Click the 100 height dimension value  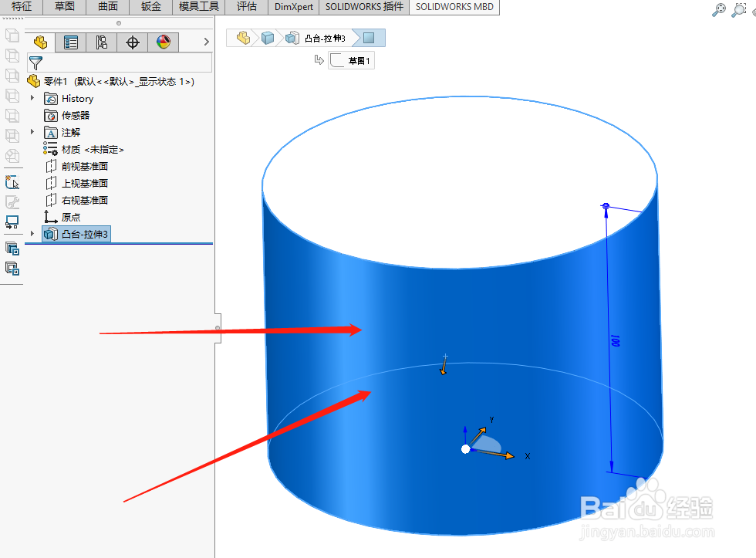(615, 340)
